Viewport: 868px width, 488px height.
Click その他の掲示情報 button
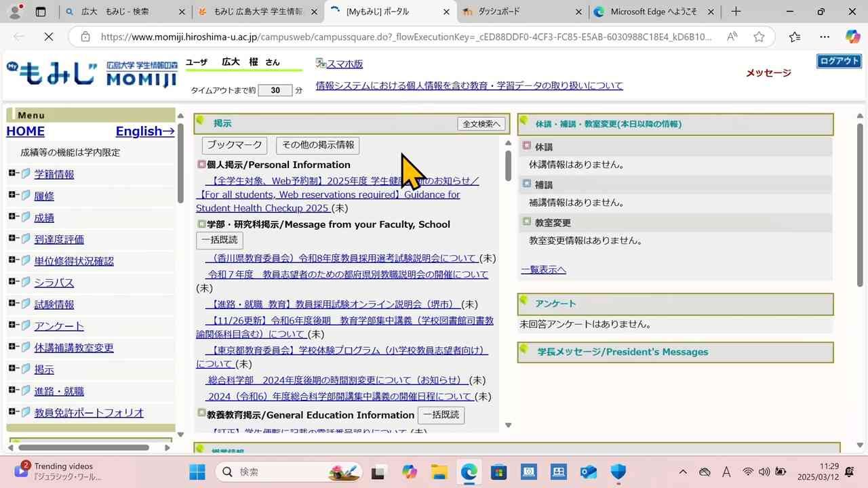(x=318, y=145)
